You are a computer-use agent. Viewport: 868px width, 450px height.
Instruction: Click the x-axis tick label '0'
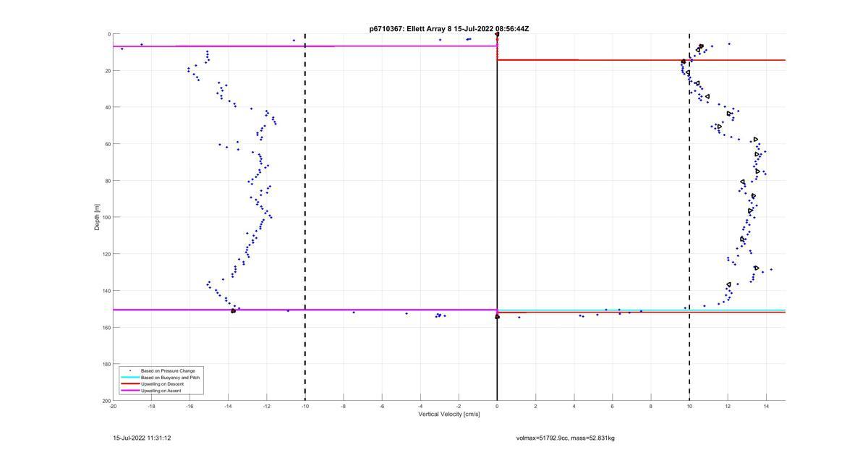(x=497, y=406)
